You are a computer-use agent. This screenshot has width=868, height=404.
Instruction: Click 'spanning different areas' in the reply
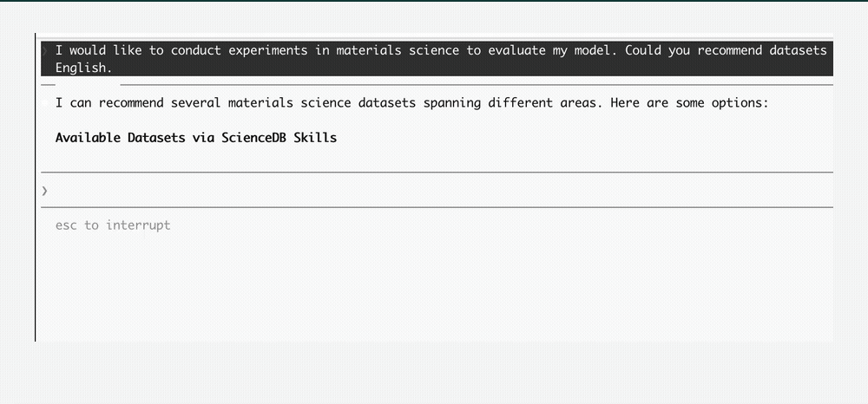510,103
